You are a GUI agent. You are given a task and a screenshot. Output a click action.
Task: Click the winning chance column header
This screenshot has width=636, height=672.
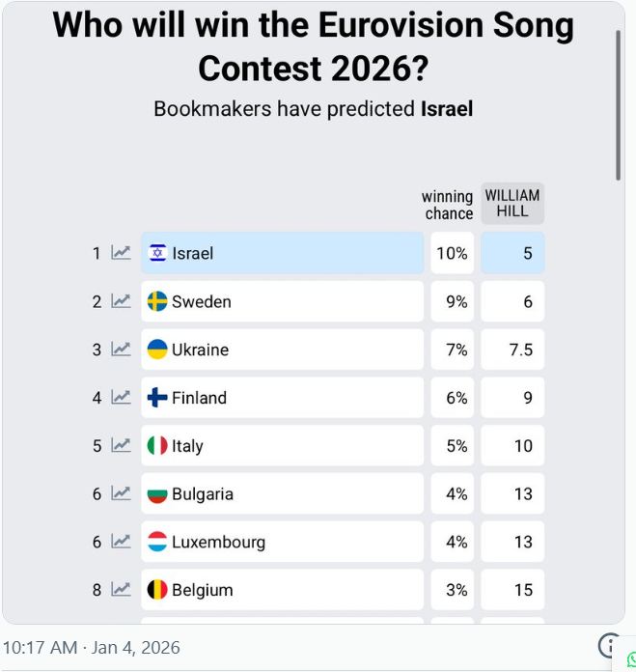[x=448, y=205]
